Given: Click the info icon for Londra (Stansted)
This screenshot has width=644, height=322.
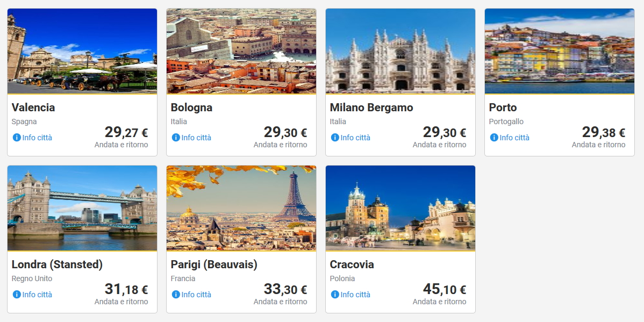Looking at the screenshot, I should point(17,295).
